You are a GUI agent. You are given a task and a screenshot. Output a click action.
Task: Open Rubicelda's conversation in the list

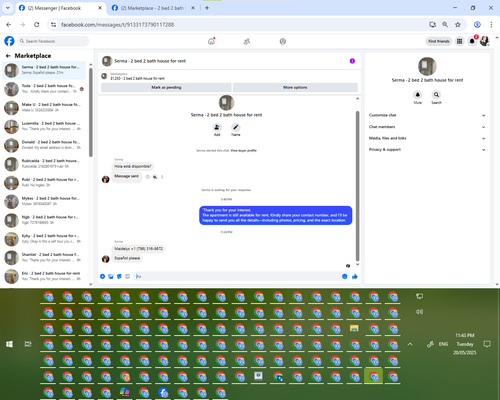pyautogui.click(x=44, y=164)
